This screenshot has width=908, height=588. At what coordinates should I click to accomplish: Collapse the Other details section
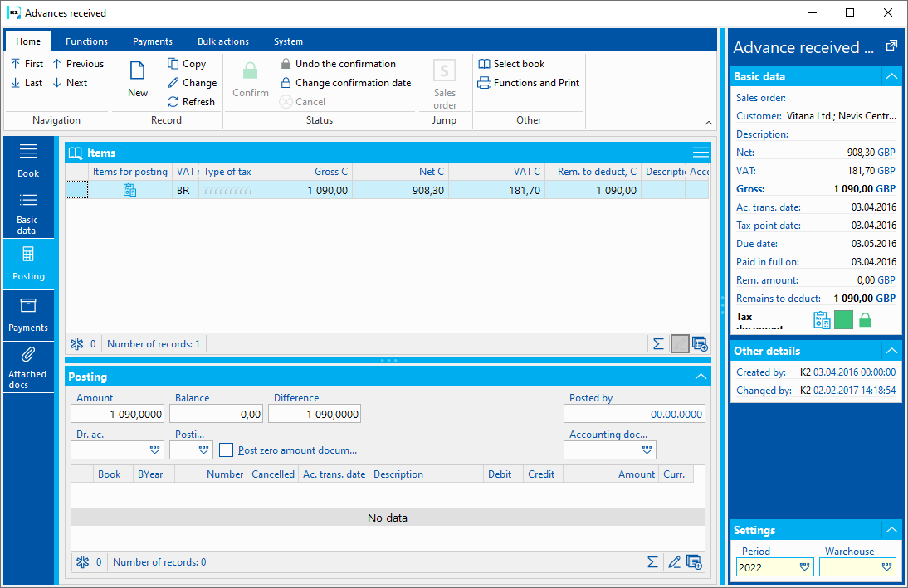click(891, 351)
